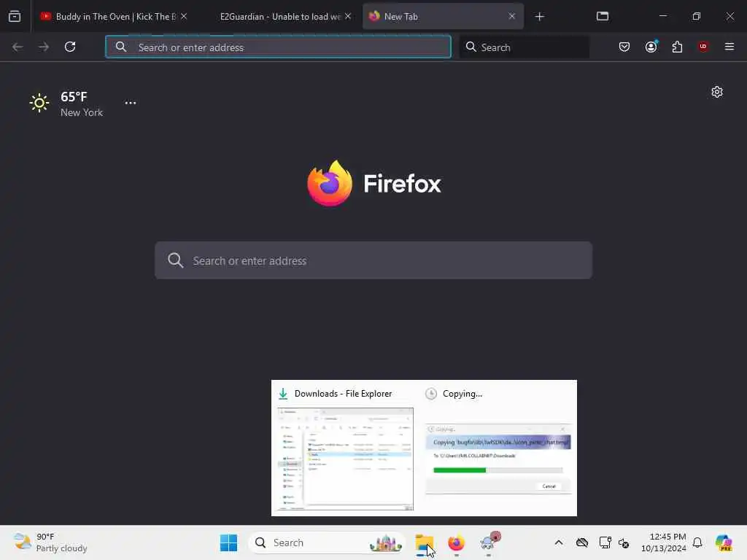Click the tab overview icon in title bar
This screenshot has height=560, width=747.
[602, 16]
